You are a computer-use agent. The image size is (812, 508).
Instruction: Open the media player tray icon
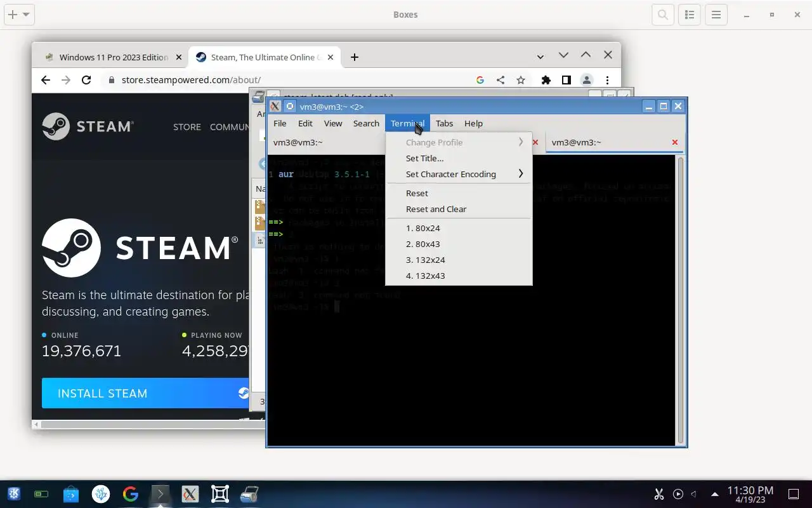tap(678, 494)
